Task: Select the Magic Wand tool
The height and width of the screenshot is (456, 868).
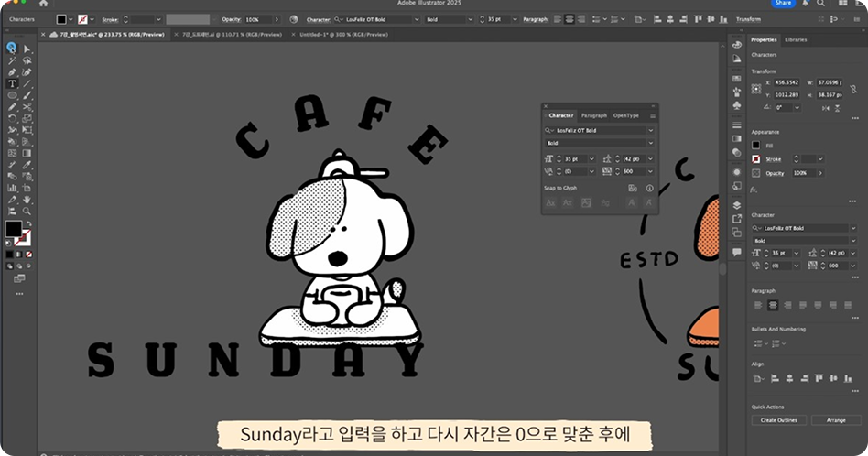Action: pyautogui.click(x=12, y=60)
